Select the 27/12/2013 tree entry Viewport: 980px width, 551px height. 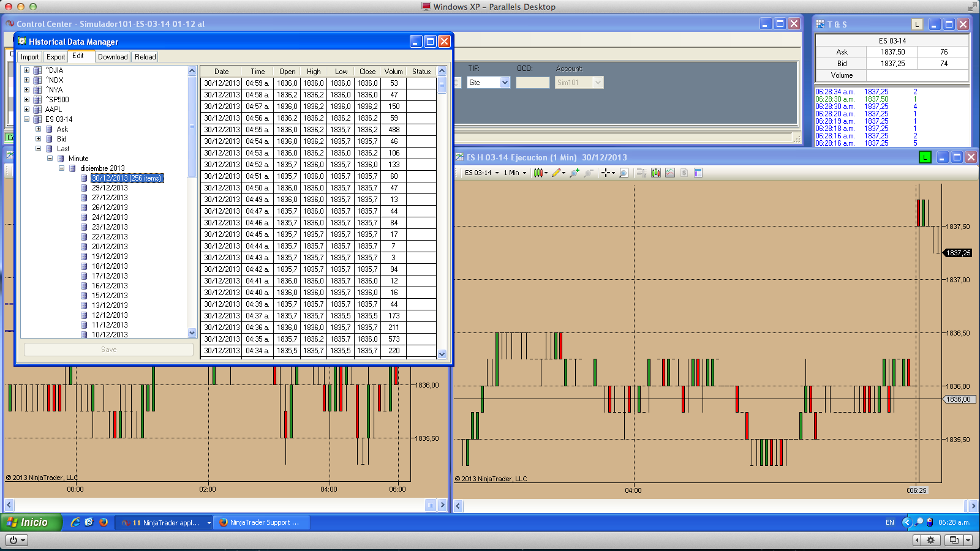(x=110, y=198)
